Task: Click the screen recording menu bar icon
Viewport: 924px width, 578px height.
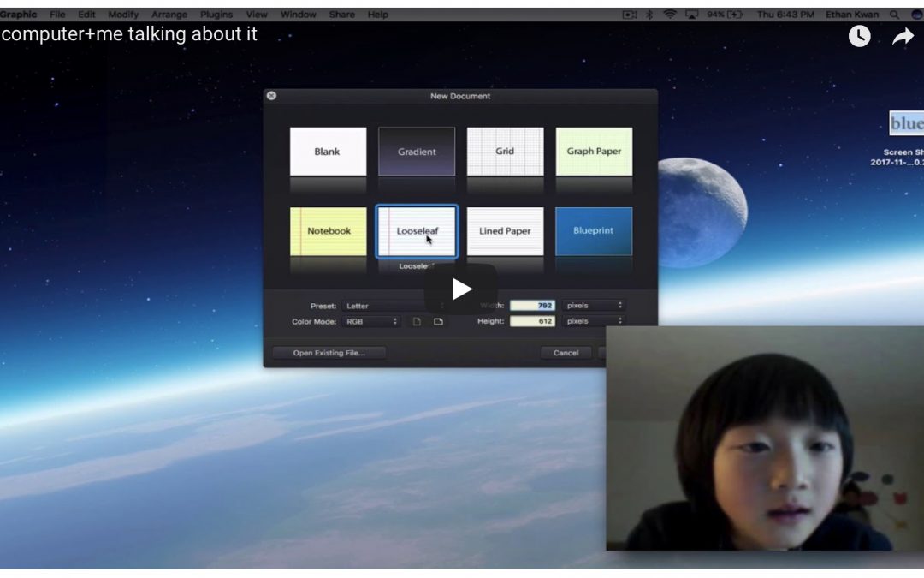Action: click(630, 15)
